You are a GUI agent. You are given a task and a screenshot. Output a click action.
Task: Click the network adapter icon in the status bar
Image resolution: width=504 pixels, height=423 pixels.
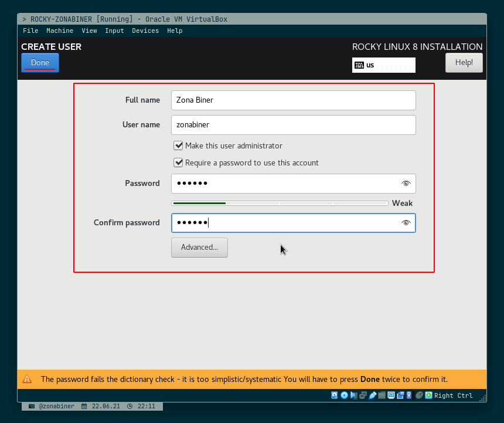coord(362,395)
